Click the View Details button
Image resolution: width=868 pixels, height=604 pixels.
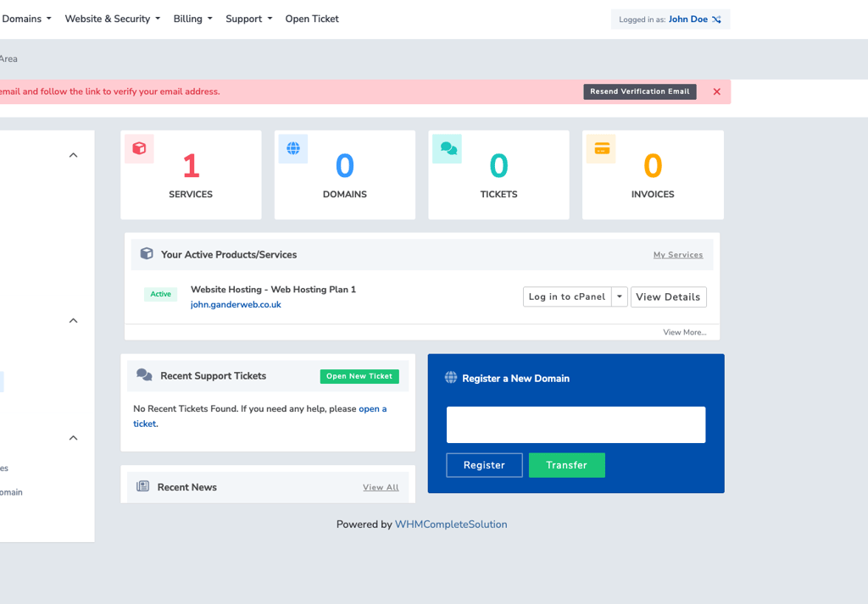click(668, 296)
